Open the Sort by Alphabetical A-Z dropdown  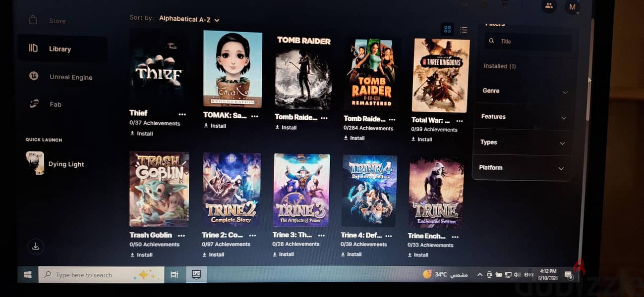tap(189, 19)
